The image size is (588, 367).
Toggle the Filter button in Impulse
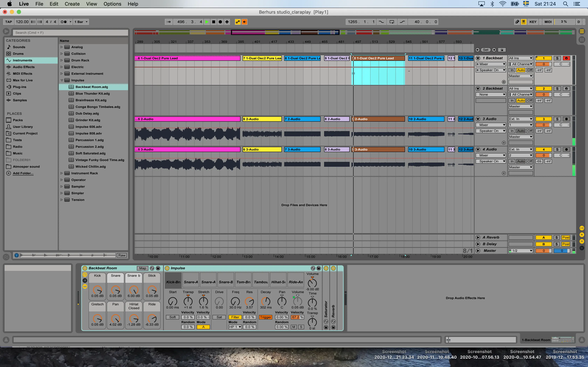(x=235, y=317)
